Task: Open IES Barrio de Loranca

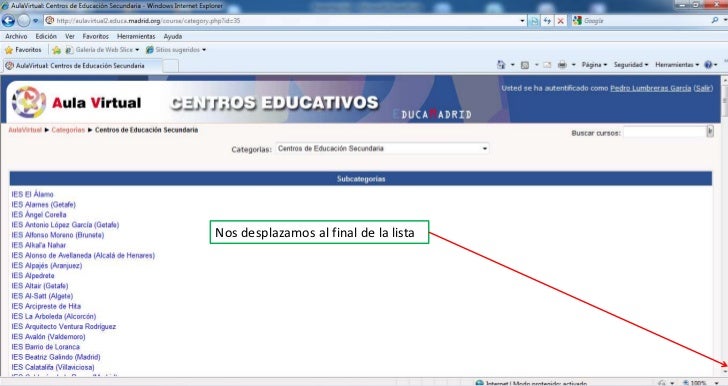Action: pos(46,347)
